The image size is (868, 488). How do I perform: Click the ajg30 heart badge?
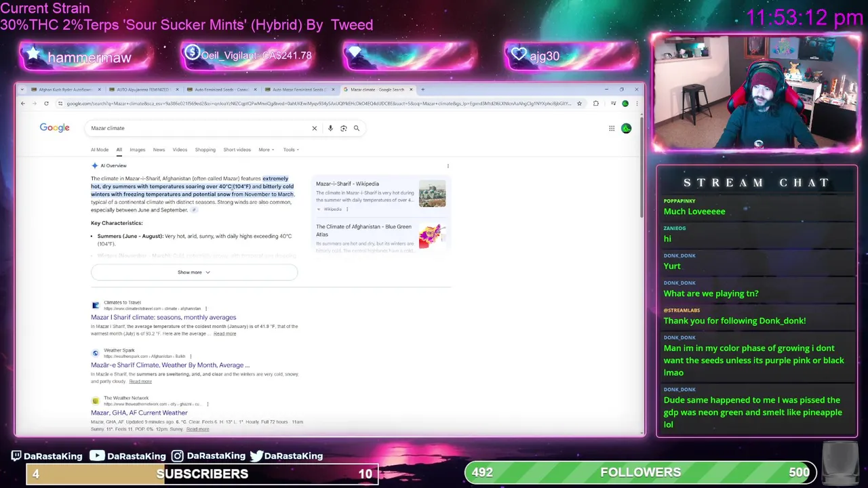[x=571, y=56]
